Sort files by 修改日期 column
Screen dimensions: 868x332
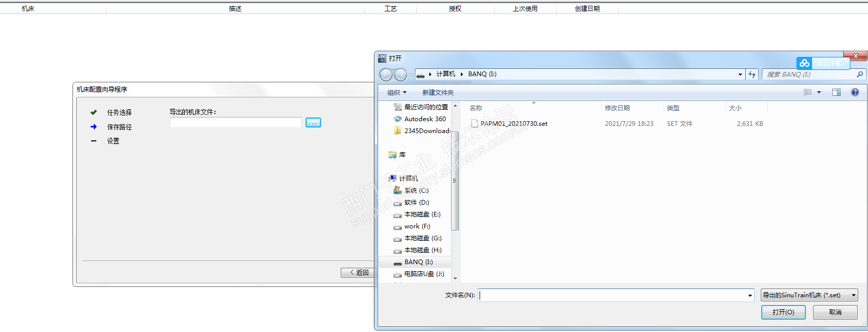tap(617, 108)
